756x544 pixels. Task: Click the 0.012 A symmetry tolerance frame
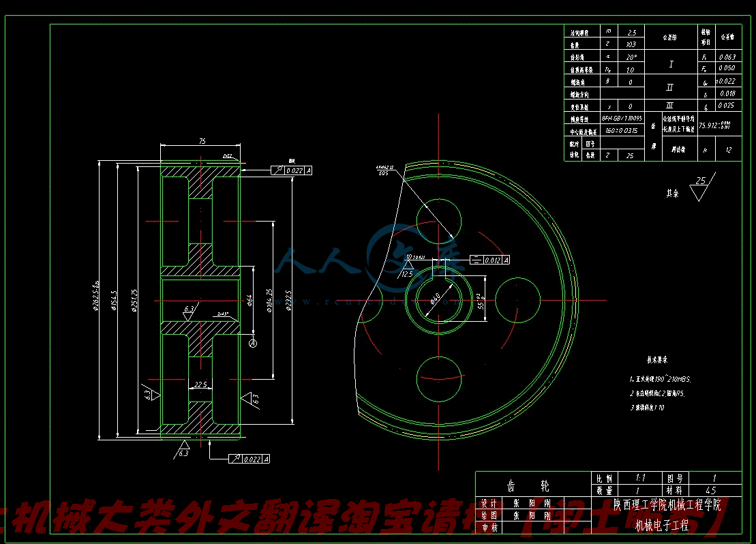point(490,260)
